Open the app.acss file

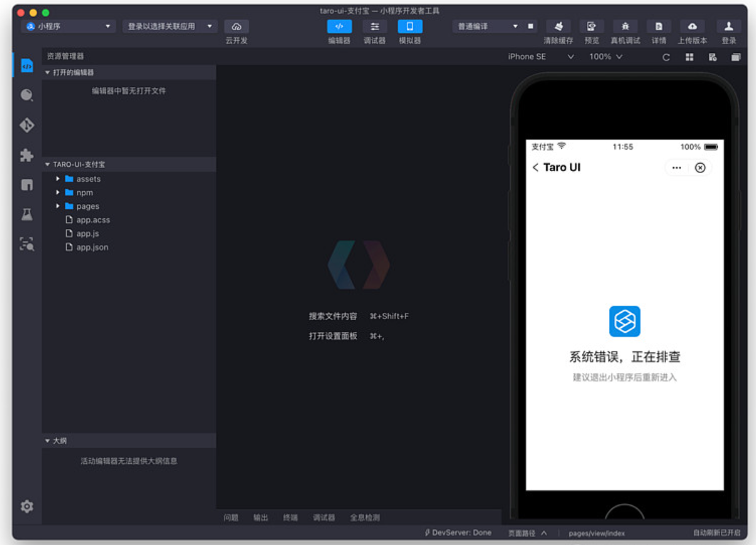pos(93,220)
